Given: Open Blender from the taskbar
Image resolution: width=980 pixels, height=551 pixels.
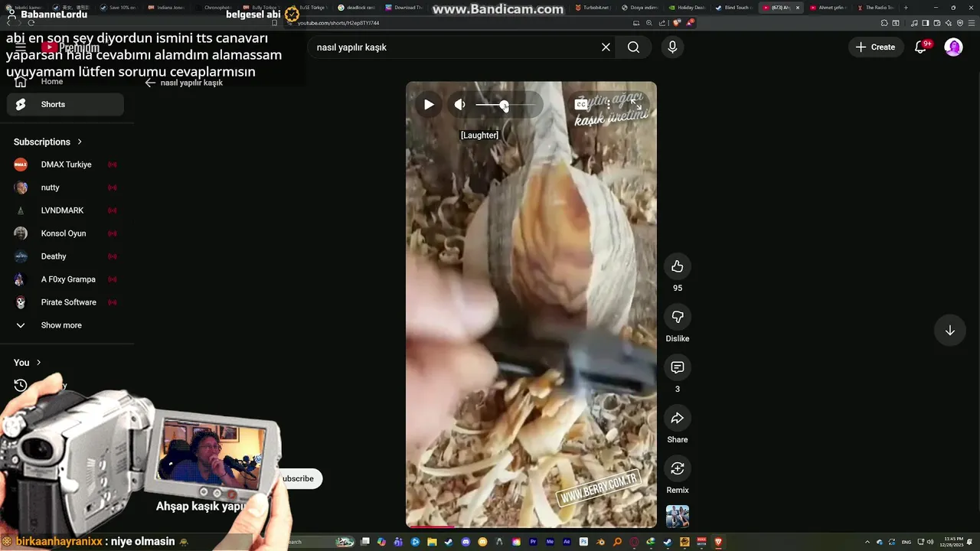Looking at the screenshot, I should 600,542.
